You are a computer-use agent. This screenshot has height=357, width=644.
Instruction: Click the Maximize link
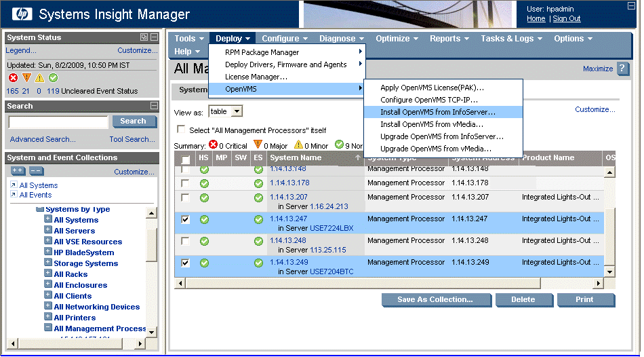[598, 69]
